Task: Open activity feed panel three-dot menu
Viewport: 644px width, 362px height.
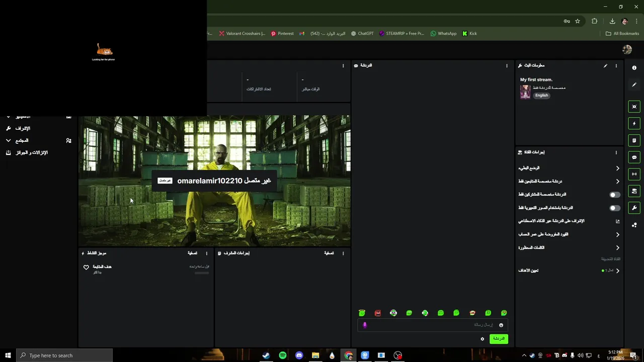Action: (x=206, y=253)
